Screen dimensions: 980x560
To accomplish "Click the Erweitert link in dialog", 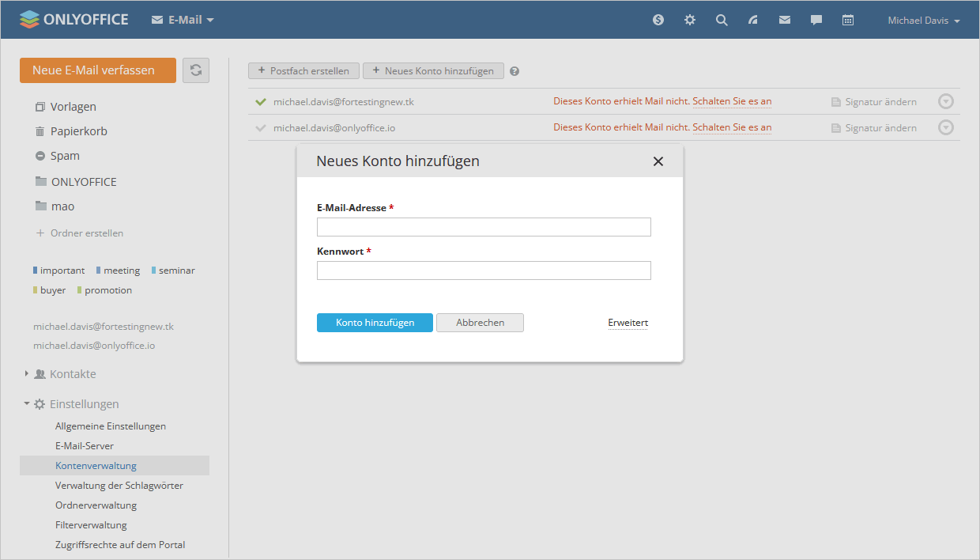I will coord(628,323).
